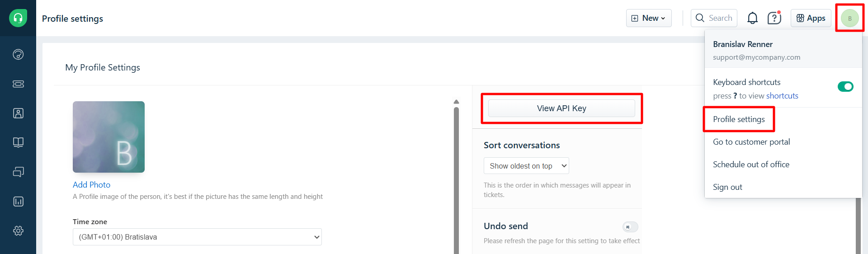Open the Admin gear icon in sidebar

tap(18, 231)
